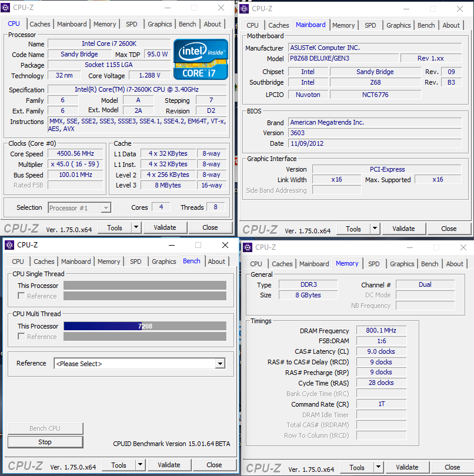Screen dimensions: 474x476
Task: Click the P8Z68 DELUXE/GEN3 model field
Action: coord(343,58)
